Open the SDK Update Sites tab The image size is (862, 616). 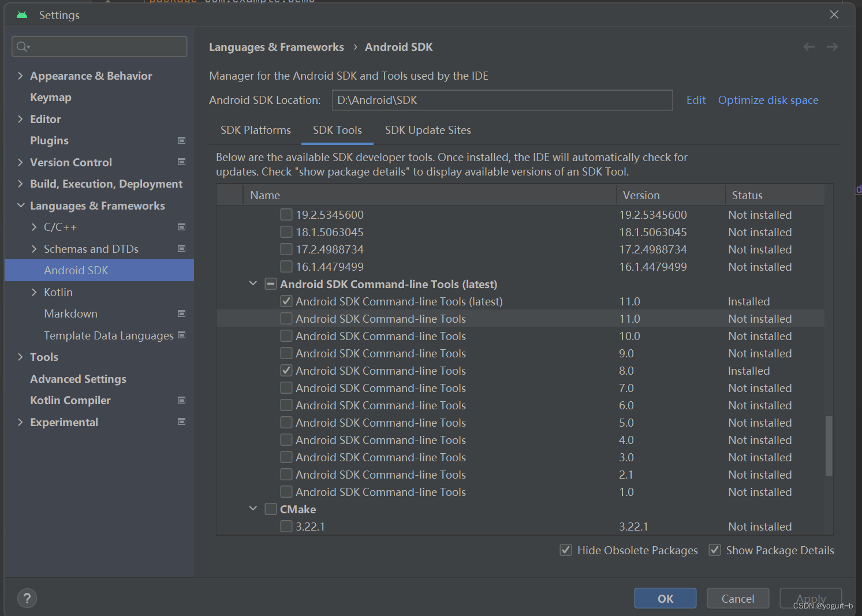428,130
